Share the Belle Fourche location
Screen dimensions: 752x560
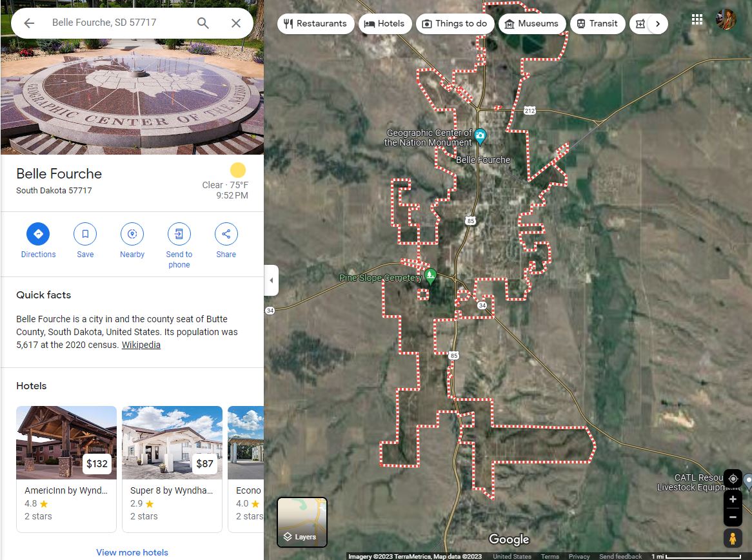(226, 240)
